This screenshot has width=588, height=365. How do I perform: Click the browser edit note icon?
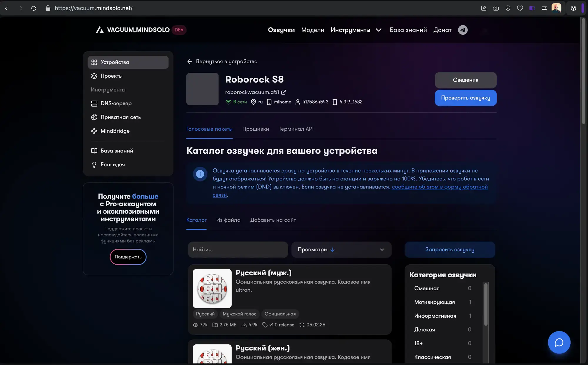[x=484, y=8]
